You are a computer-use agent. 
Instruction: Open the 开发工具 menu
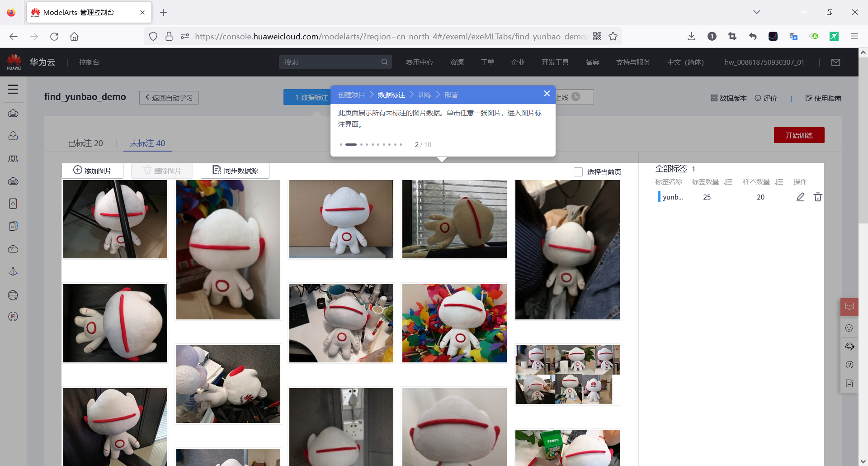(x=555, y=62)
